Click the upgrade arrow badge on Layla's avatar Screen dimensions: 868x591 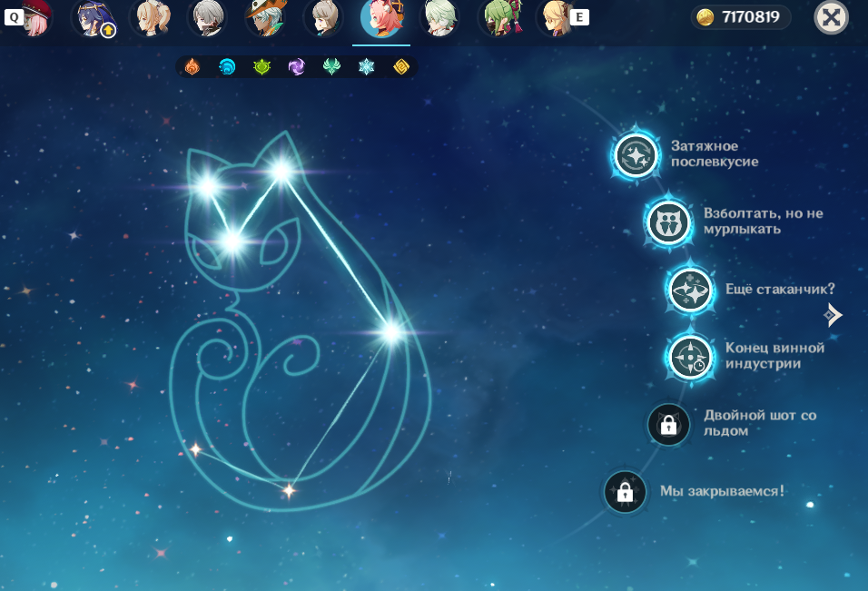(109, 30)
